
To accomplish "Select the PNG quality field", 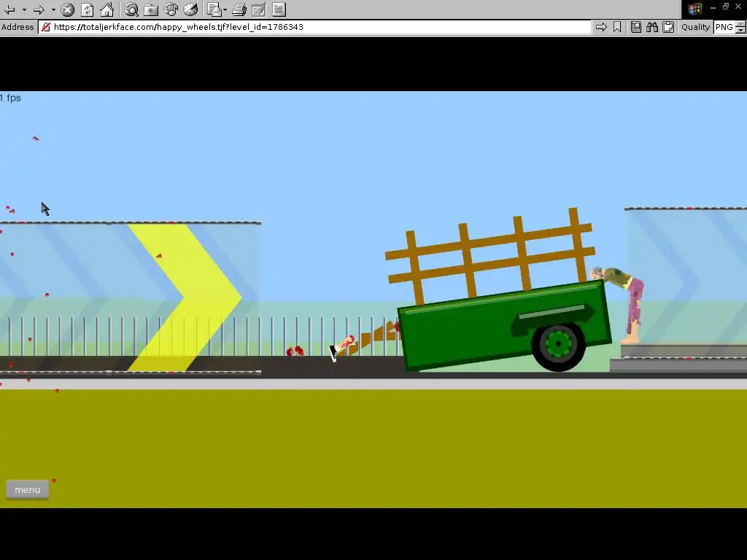I will tap(724, 27).
